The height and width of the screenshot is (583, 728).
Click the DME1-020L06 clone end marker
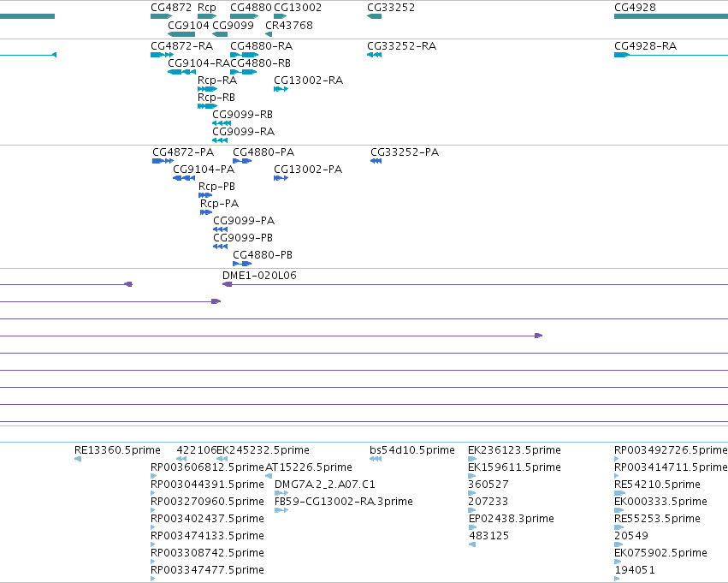coord(227,284)
